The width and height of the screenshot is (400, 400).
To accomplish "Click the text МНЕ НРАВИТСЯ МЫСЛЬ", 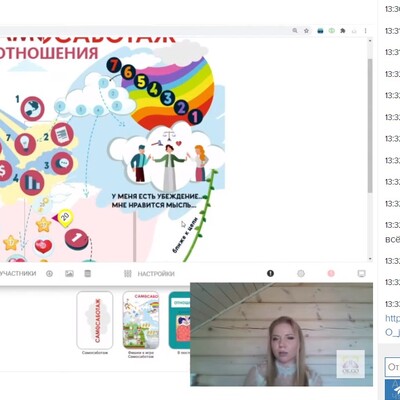I will pyautogui.click(x=154, y=205).
